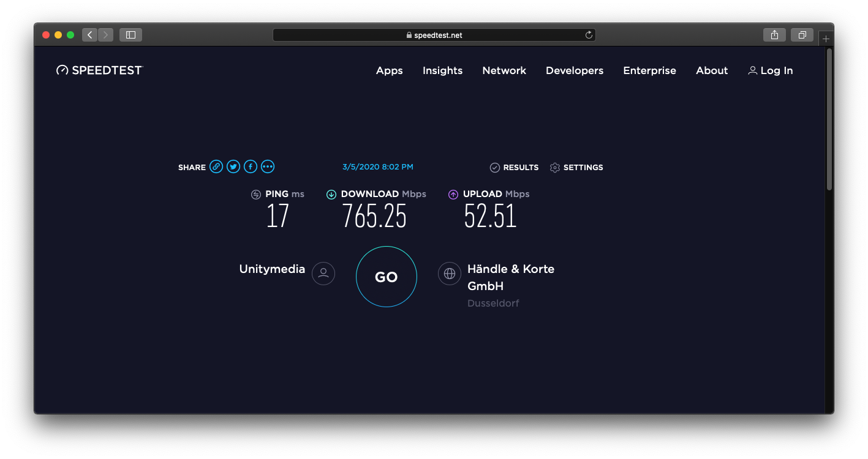Reload the page
The height and width of the screenshot is (459, 868).
tap(589, 35)
